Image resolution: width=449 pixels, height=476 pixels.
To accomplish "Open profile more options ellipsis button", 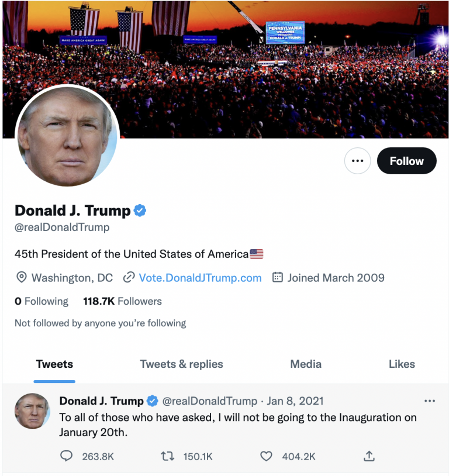I will pos(357,161).
